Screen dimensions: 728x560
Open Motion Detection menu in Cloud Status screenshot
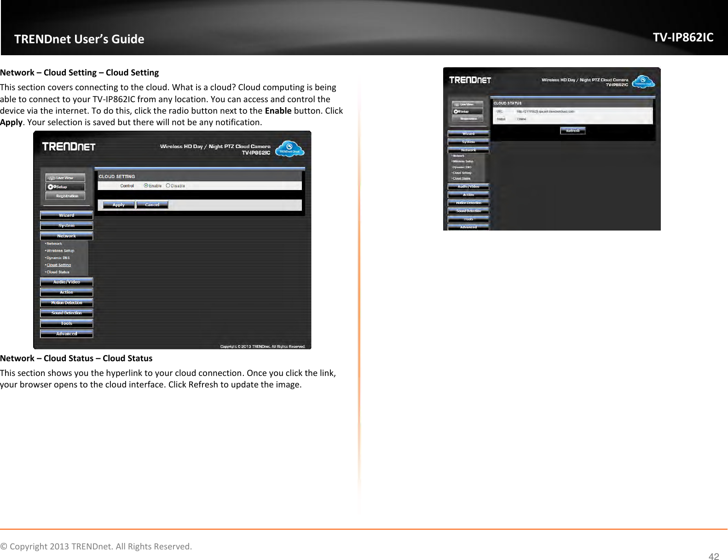(468, 203)
